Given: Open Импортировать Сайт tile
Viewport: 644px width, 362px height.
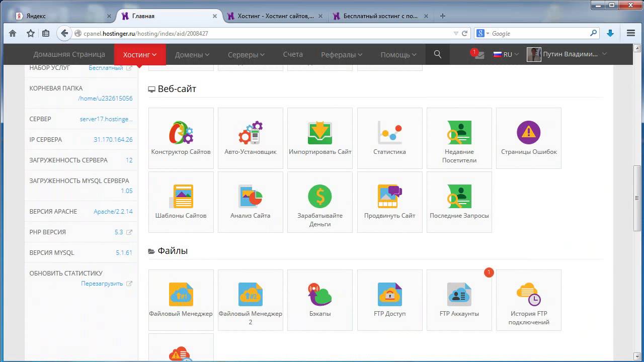Looking at the screenshot, I should pos(320,138).
